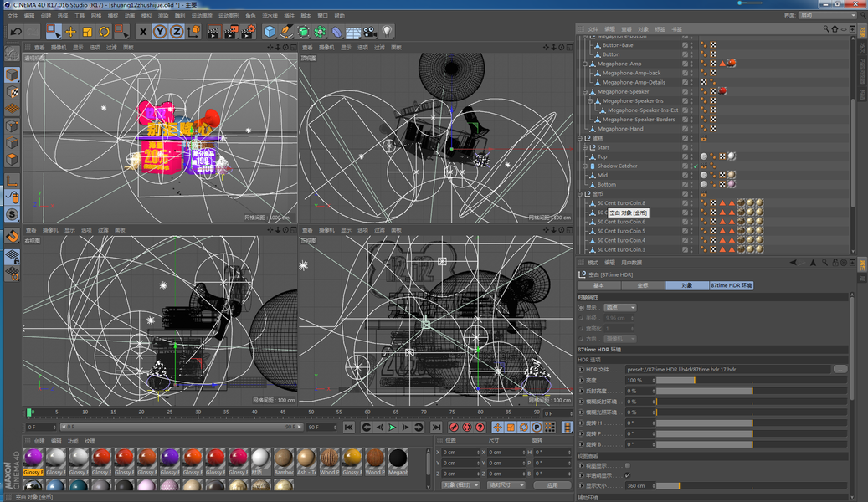
Task: Expand the Stars group in object manager
Action: click(x=584, y=147)
